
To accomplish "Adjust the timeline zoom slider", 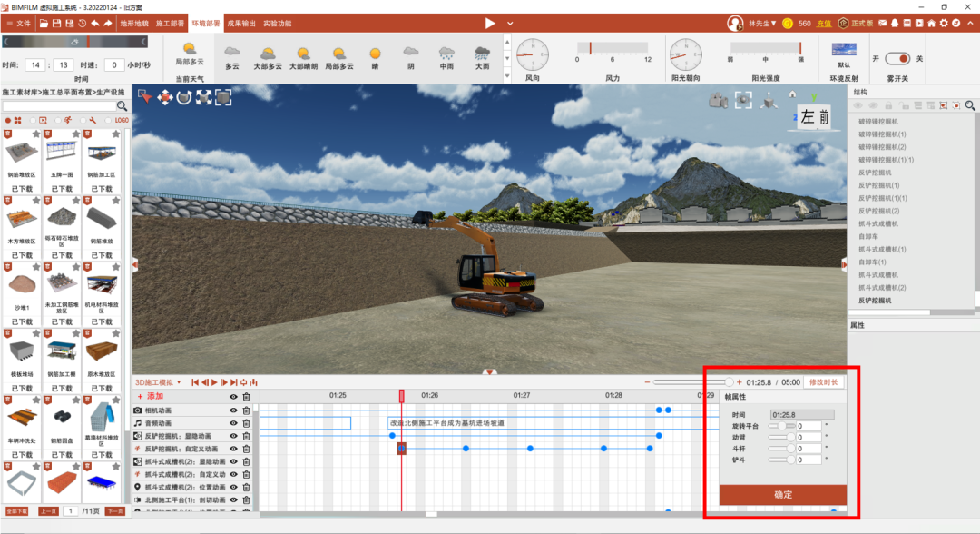I will point(692,382).
